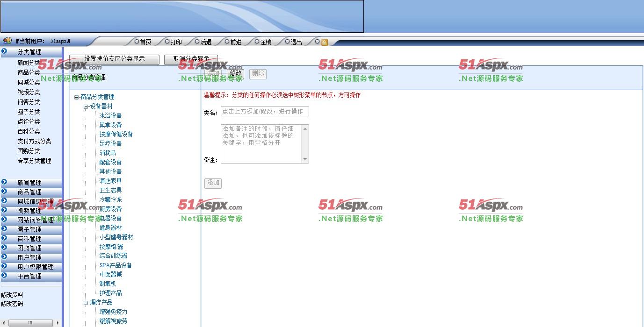Open 同城分类 in sidebar
The image size is (644, 327).
tap(29, 82)
